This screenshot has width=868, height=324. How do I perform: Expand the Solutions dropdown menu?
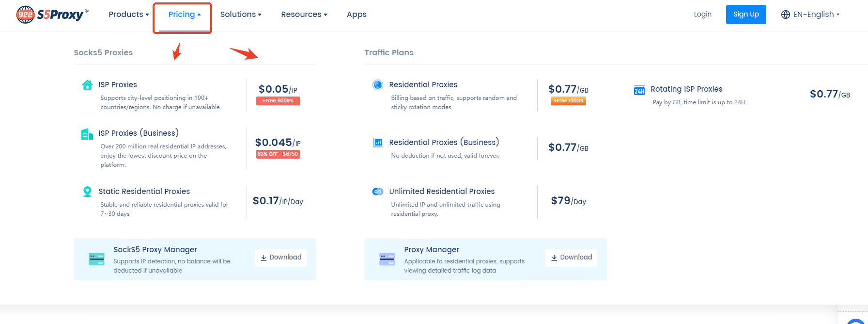[241, 15]
